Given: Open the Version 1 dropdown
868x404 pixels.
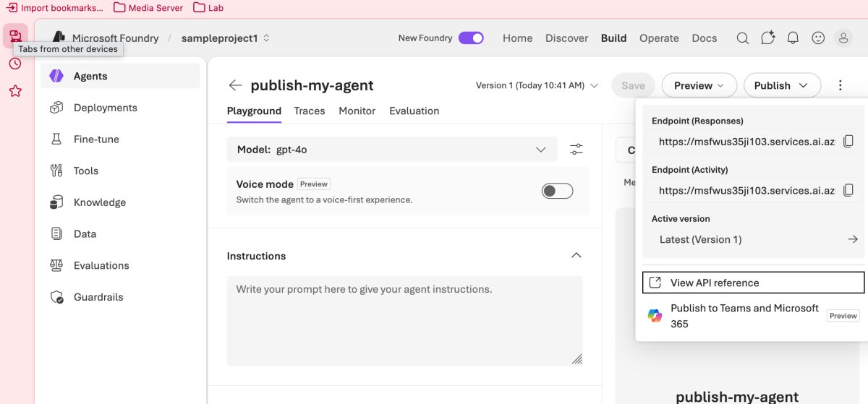Looking at the screenshot, I should 537,85.
